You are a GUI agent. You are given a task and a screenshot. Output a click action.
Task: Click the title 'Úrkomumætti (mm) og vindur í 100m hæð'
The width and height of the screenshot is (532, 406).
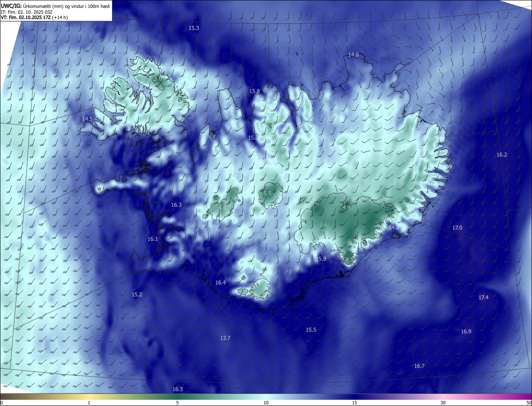(x=66, y=5)
